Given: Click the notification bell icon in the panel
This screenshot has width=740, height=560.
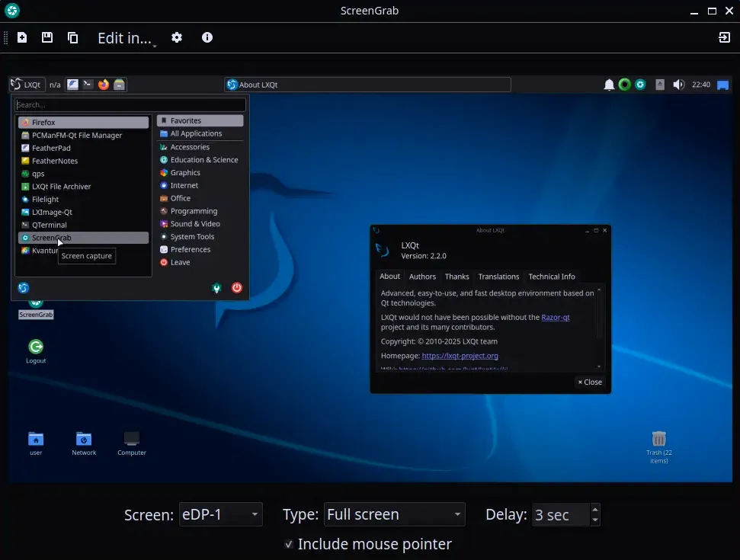Looking at the screenshot, I should click(609, 85).
